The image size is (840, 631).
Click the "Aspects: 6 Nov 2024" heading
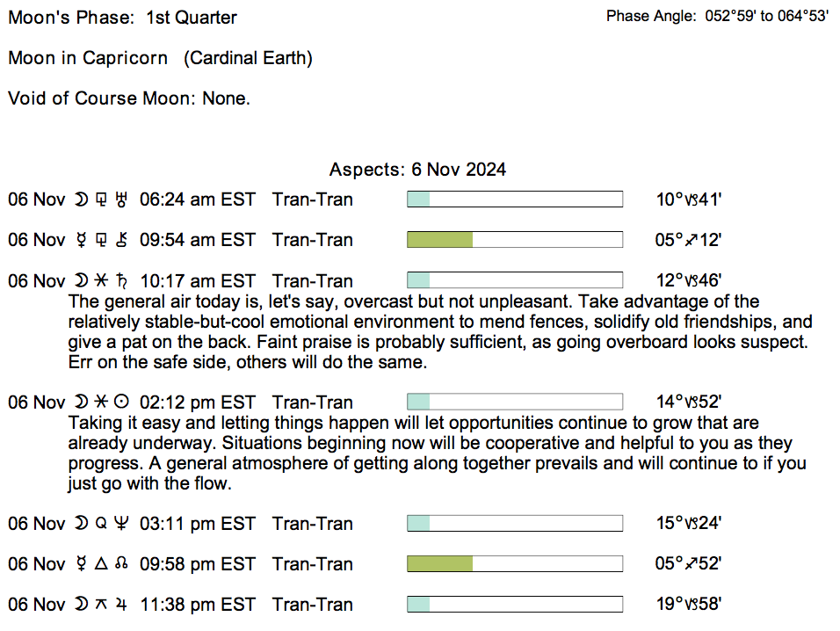point(417,170)
